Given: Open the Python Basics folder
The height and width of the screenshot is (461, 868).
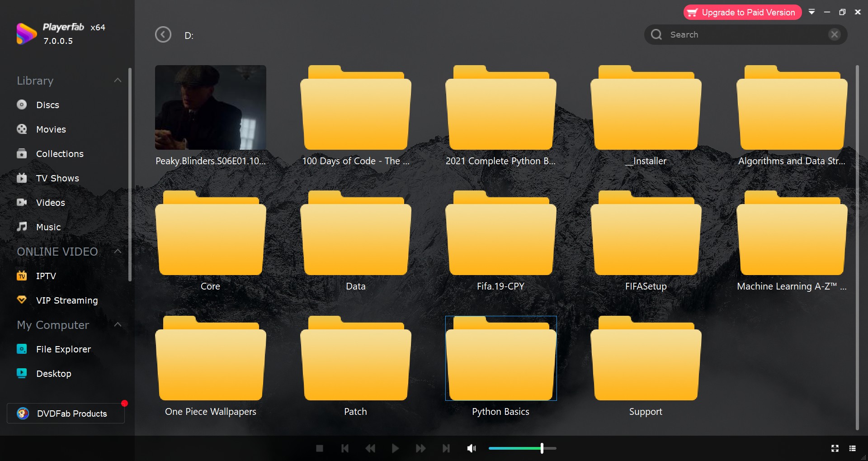Looking at the screenshot, I should 501,358.
